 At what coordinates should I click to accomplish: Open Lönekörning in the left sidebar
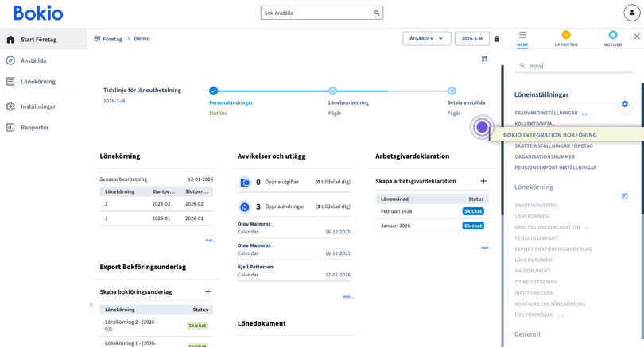tap(37, 82)
